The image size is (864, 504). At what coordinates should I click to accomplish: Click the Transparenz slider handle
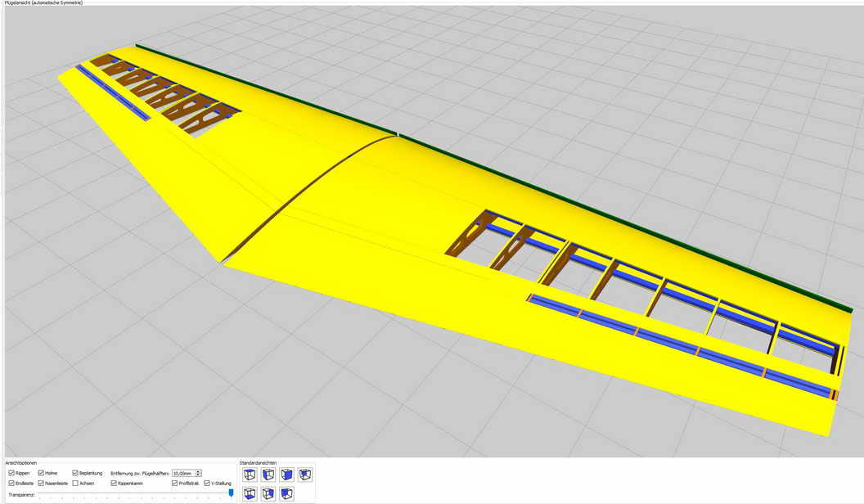[x=231, y=493]
